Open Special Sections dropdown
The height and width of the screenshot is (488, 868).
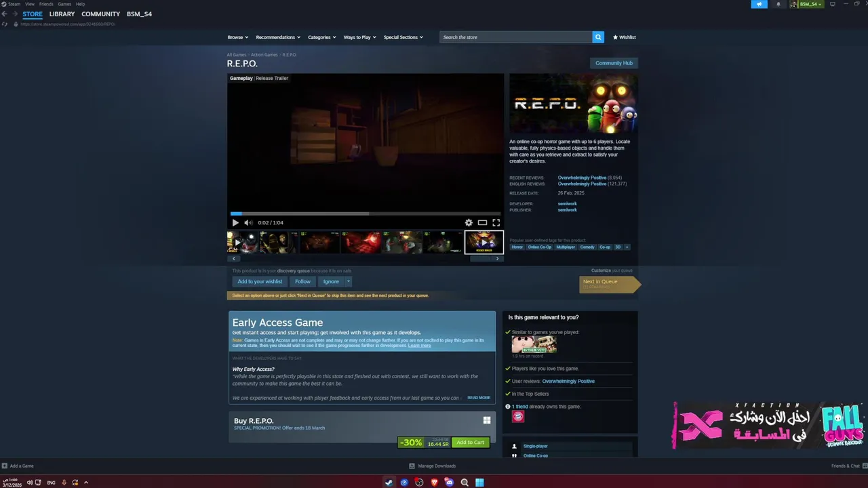[403, 37]
